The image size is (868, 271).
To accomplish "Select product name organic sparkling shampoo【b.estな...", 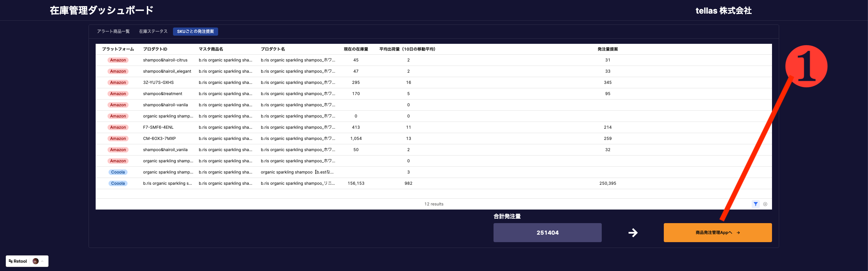I will [297, 172].
